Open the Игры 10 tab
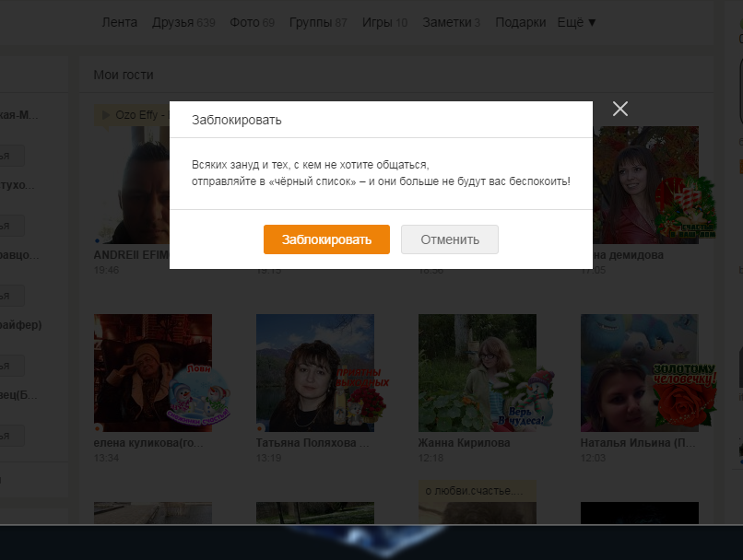 click(x=384, y=22)
